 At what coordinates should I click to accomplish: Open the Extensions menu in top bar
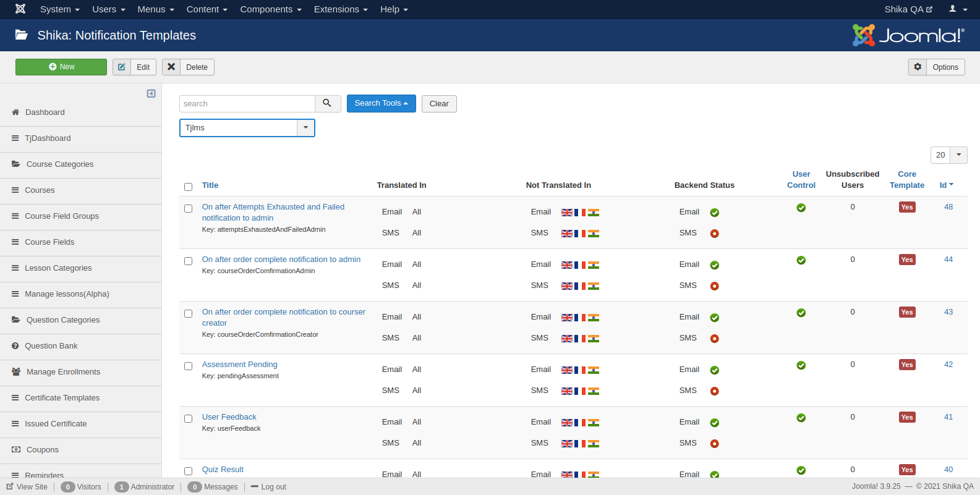click(x=340, y=9)
